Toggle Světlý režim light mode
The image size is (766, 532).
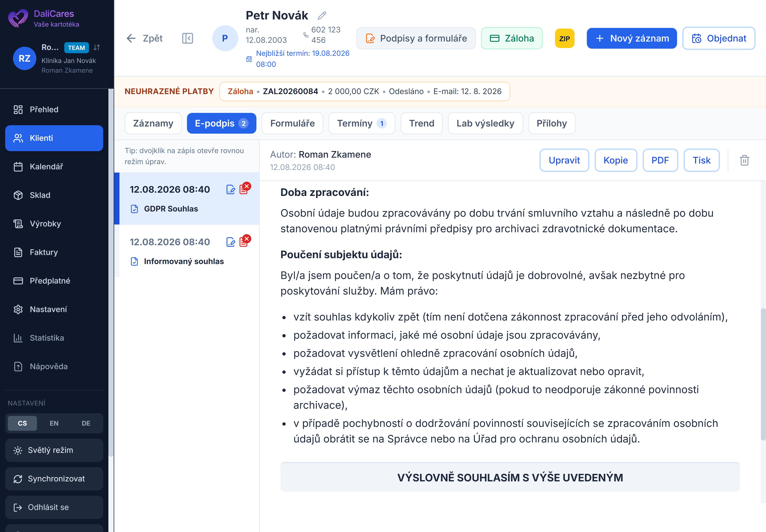coord(54,450)
